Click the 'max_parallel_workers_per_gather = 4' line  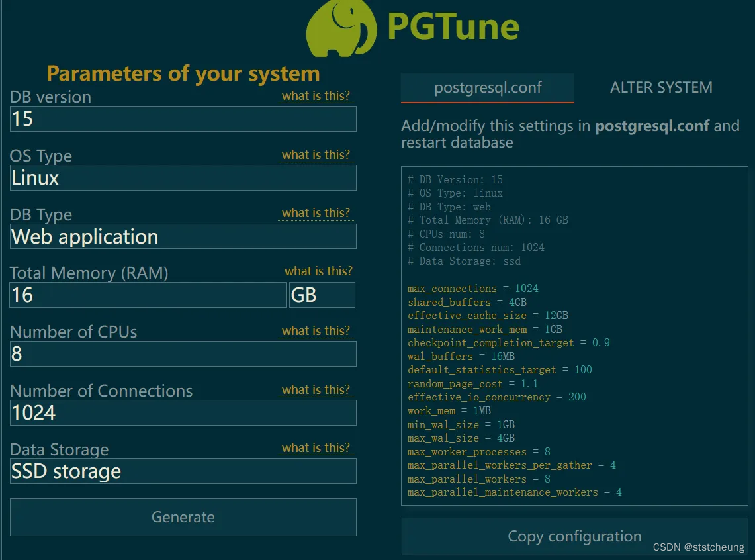(512, 465)
